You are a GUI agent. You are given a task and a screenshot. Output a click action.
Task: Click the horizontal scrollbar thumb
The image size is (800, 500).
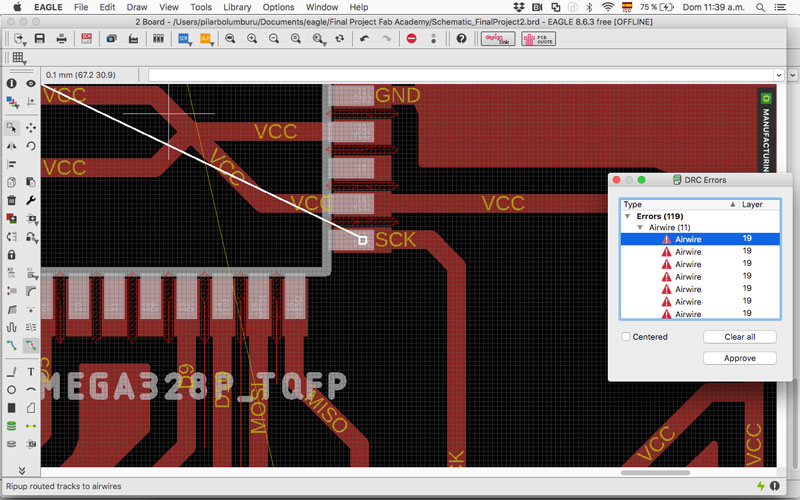655,472
